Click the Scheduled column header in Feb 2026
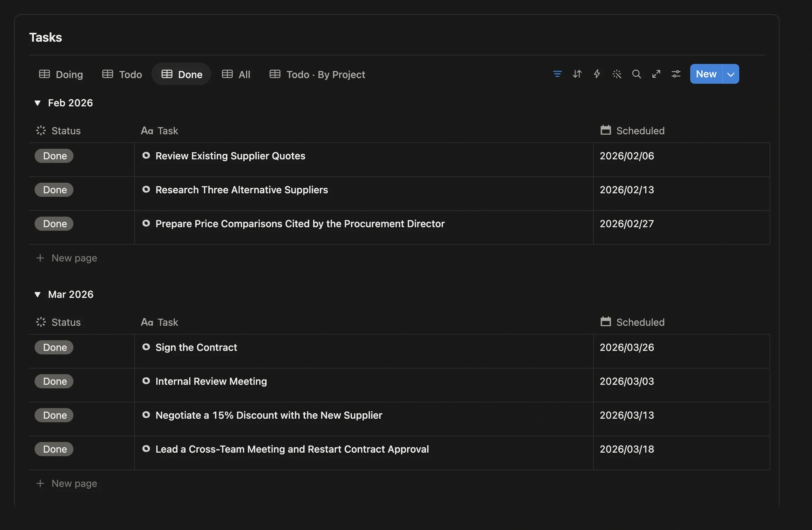 click(632, 130)
